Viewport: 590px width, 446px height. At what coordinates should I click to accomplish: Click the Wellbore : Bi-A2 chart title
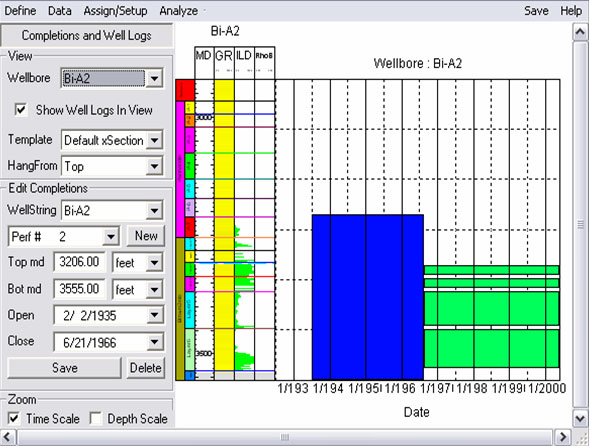click(417, 63)
